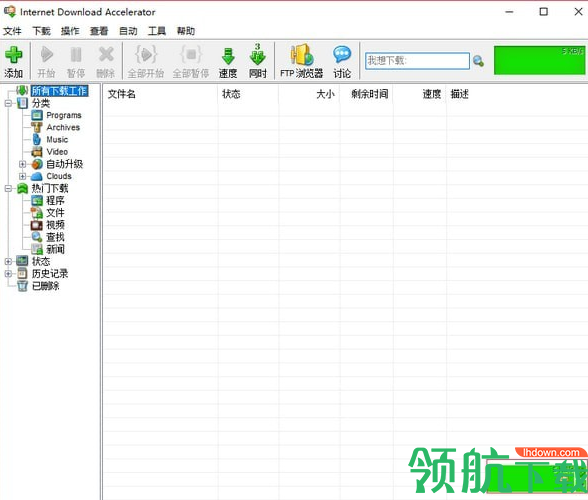
Task: Select the 热门下载 item in the tree
Action: [x=50, y=189]
